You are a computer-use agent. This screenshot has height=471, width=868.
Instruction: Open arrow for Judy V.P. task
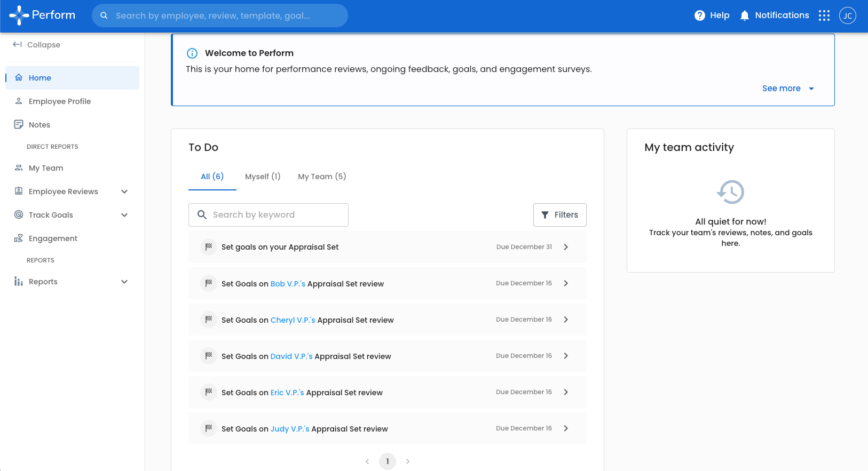pyautogui.click(x=566, y=428)
